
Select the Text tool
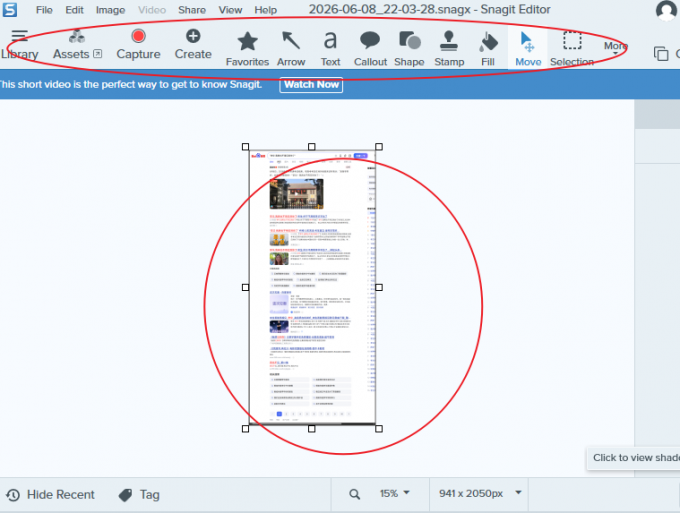point(330,49)
